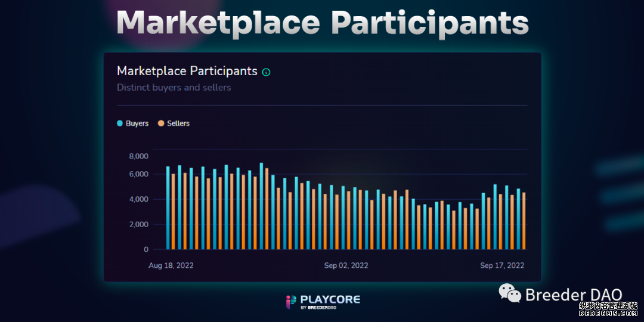Click the 2,000 y-axis label
The height and width of the screenshot is (322, 644).
click(138, 224)
